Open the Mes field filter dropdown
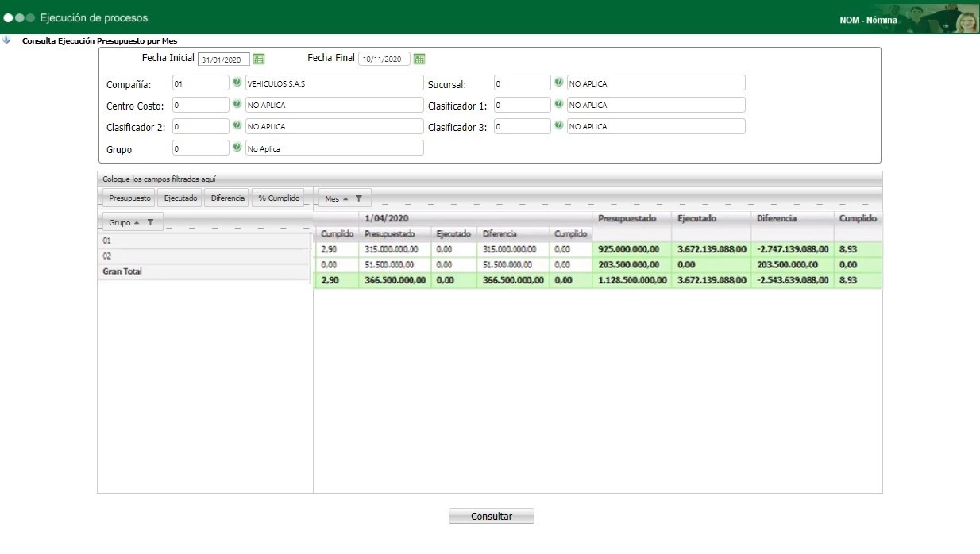The width and height of the screenshot is (980, 554). pos(358,199)
